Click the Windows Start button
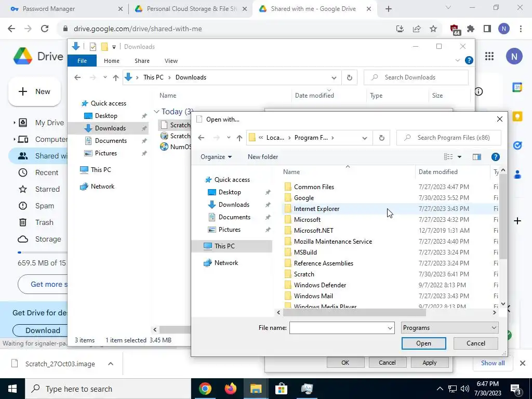This screenshot has width=532, height=399. (x=12, y=389)
